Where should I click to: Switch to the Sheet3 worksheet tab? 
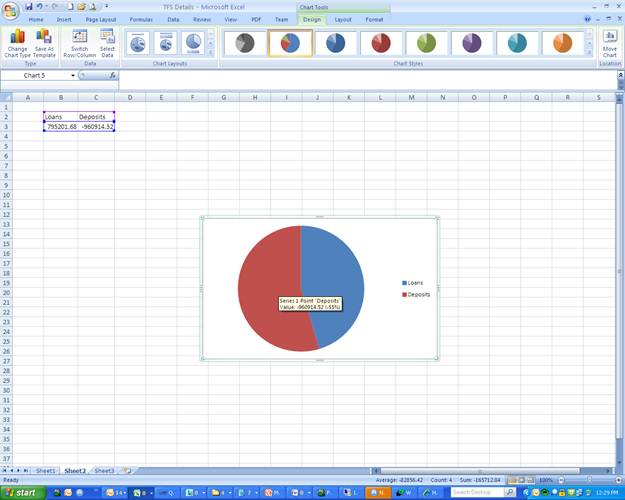coord(104,471)
